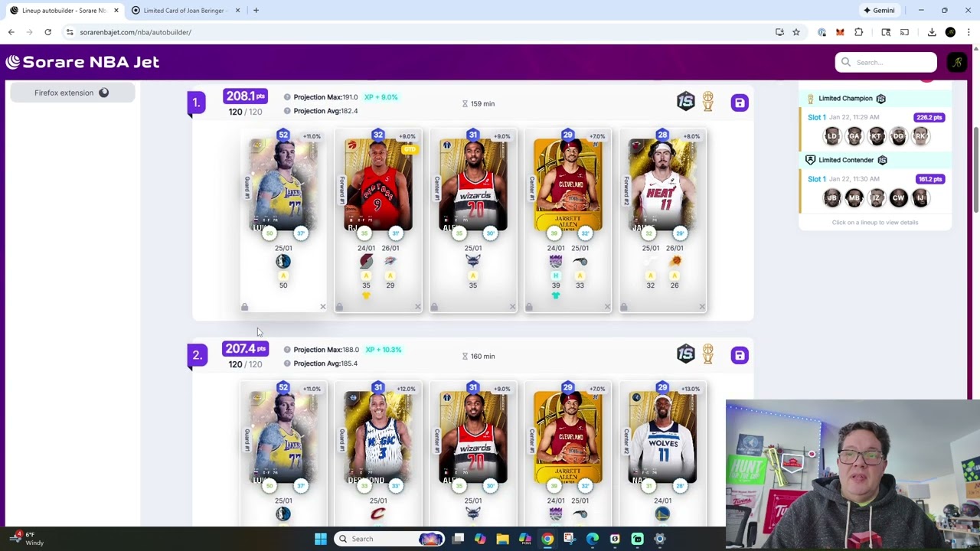Screen dimensions: 980x551
Task: Save lineup 2 with the floppy icon
Action: pos(739,355)
